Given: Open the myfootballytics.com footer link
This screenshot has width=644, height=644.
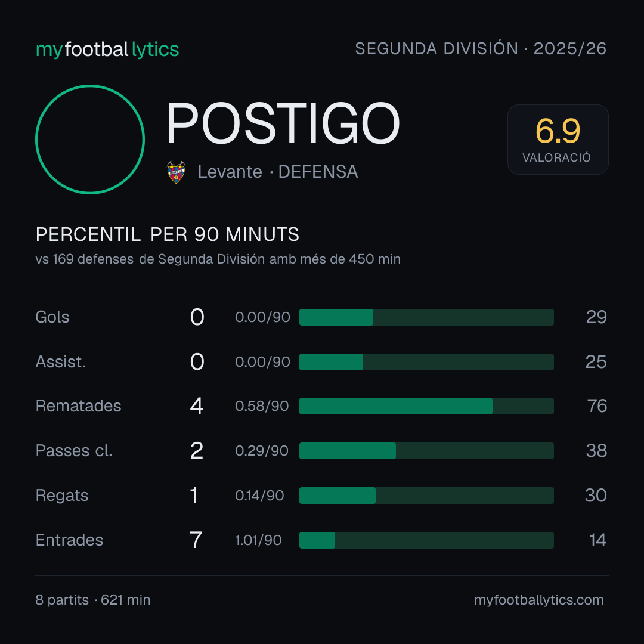Looking at the screenshot, I should [539, 600].
